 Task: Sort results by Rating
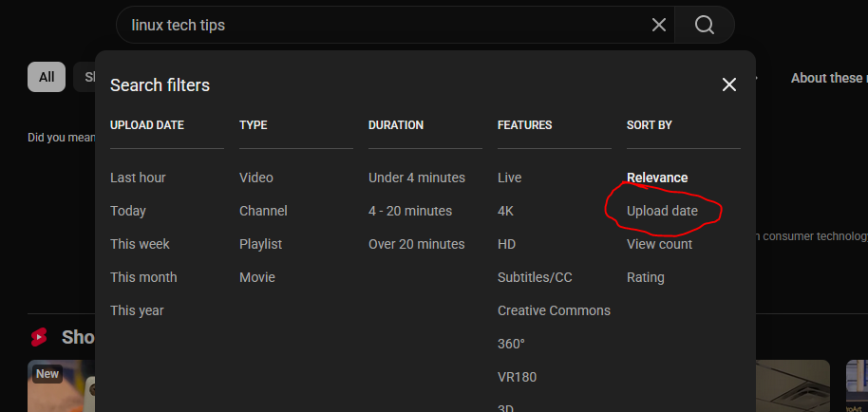646,277
